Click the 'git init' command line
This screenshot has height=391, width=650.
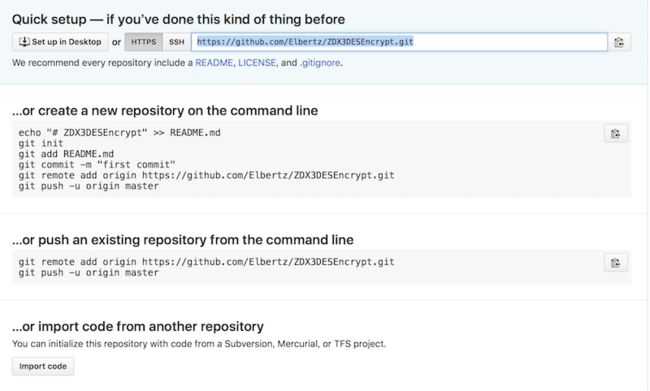tap(41, 143)
